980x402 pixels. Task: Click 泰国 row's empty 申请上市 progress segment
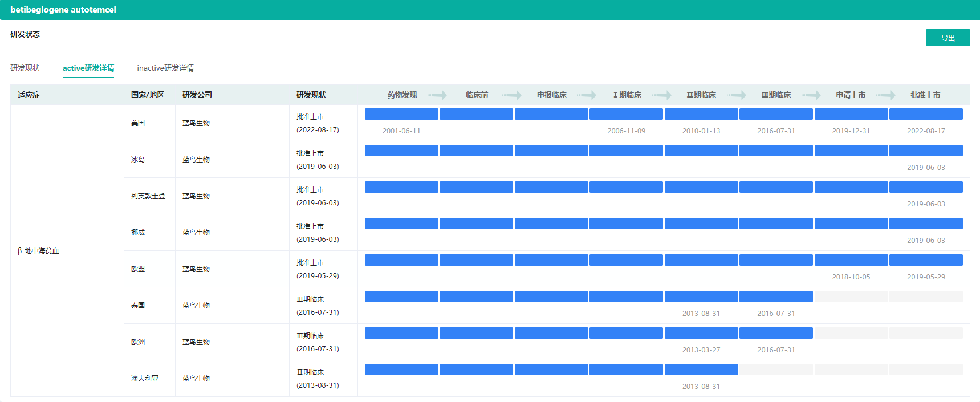coord(851,297)
